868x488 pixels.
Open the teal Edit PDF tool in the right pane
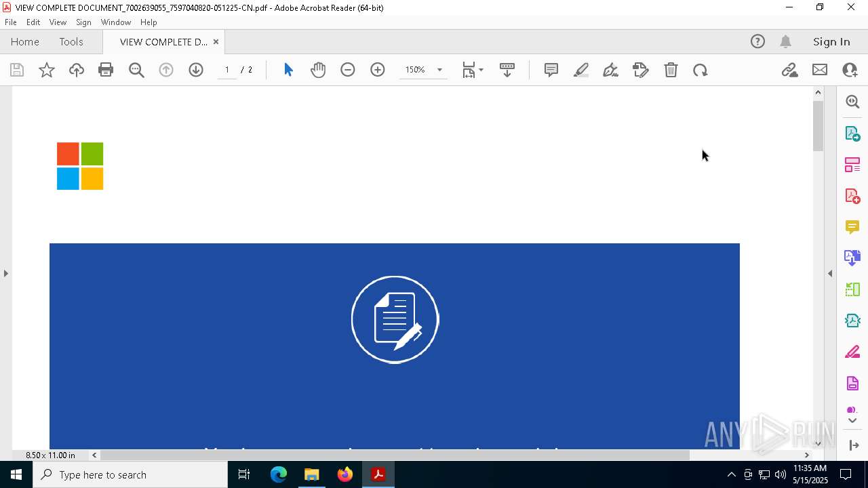(x=852, y=321)
